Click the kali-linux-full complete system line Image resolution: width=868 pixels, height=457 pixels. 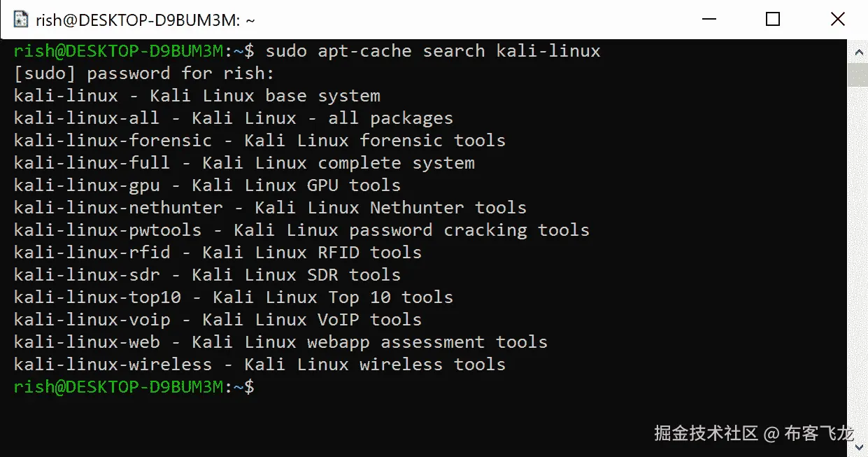coord(244,163)
